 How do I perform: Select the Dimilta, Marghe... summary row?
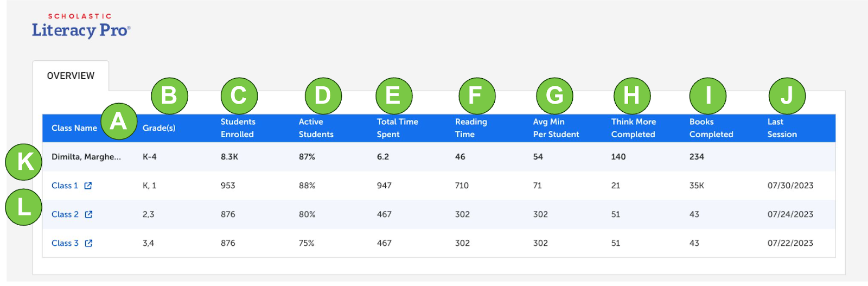coord(86,157)
